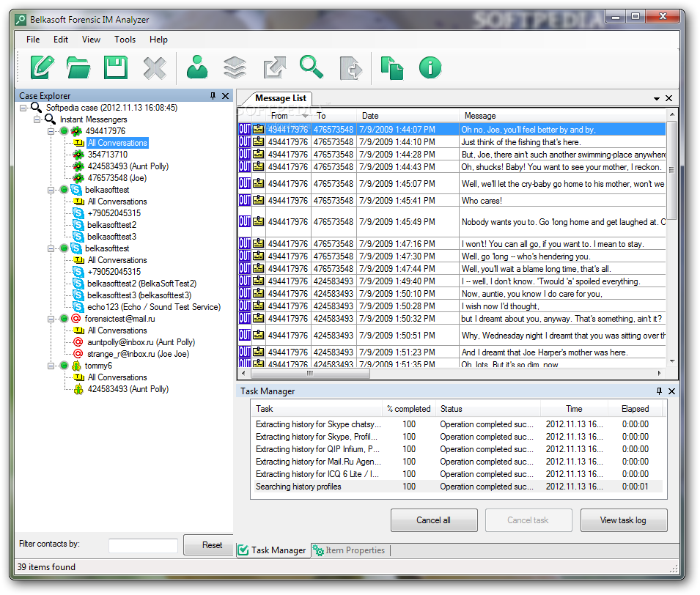Viewport: 700px width, 595px height.
Task: Click the New Case pencil icon
Action: (x=43, y=67)
